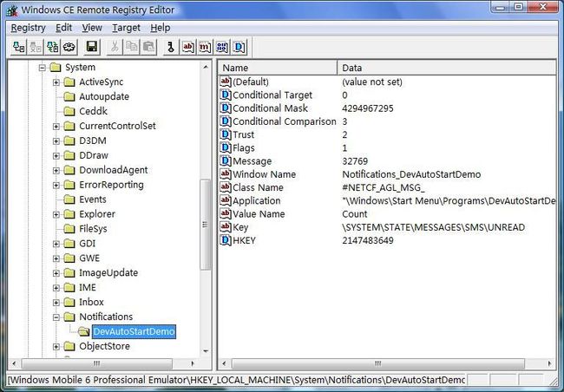Click the New String Value 'ab' toolbar icon
The image size is (564, 392).
(187, 47)
